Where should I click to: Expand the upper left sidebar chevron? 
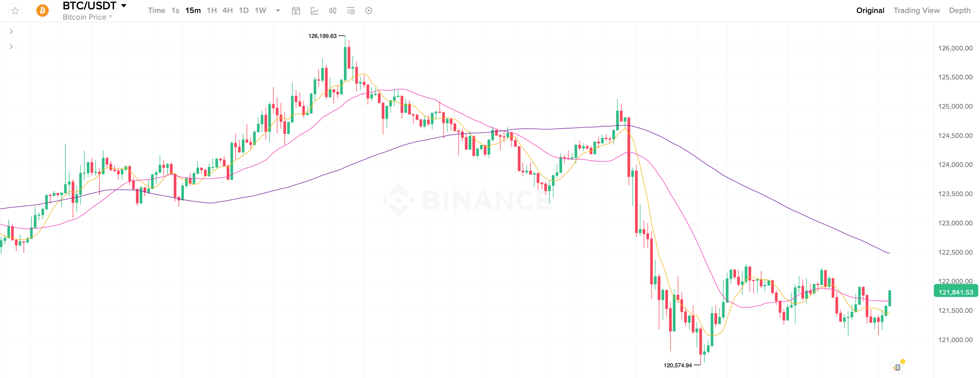tap(11, 31)
